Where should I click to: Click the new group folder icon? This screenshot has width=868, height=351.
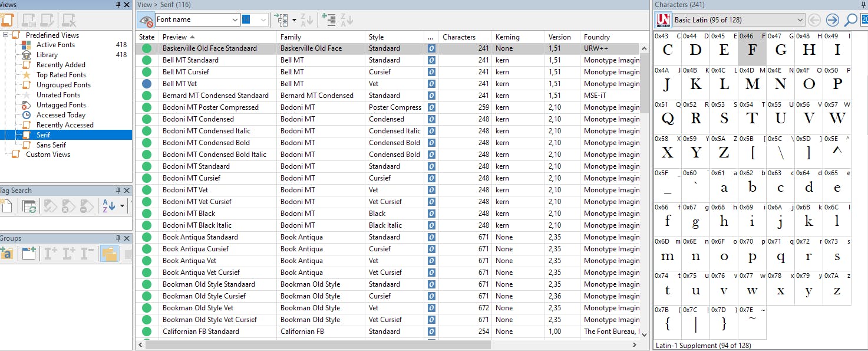6,254
